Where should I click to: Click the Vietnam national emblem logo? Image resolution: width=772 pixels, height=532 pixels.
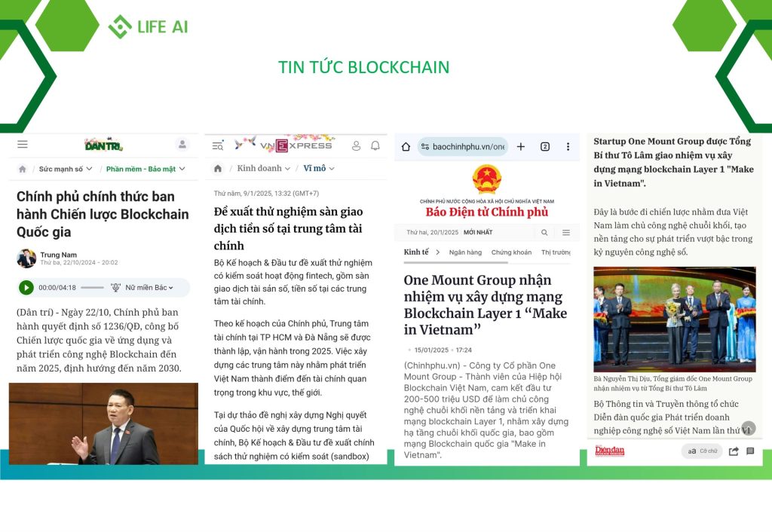(x=487, y=179)
